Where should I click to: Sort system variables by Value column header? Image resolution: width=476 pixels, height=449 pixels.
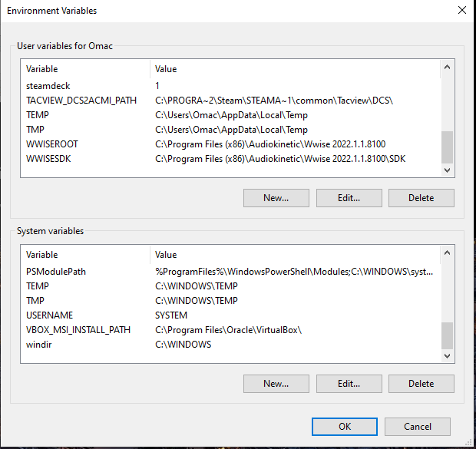(x=292, y=254)
